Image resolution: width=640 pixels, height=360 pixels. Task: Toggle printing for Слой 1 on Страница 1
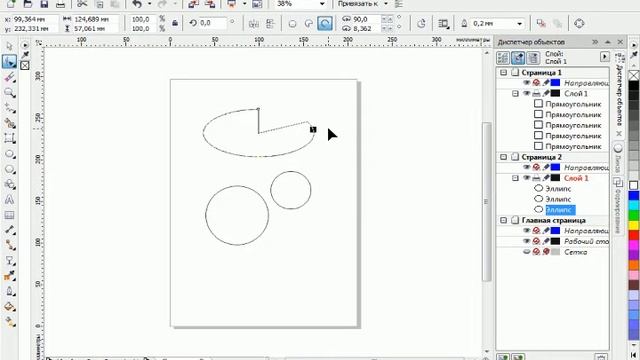coord(536,93)
